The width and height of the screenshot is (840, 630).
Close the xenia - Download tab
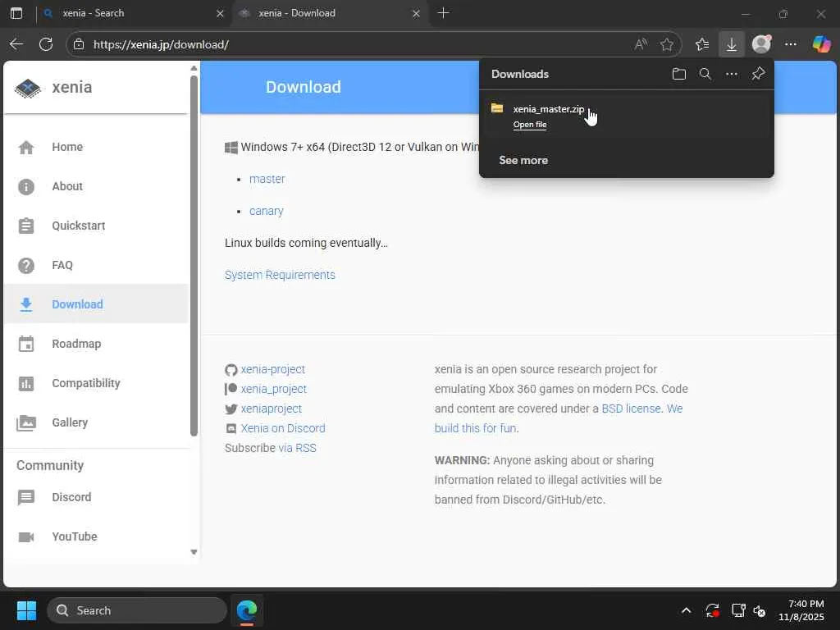(x=416, y=13)
